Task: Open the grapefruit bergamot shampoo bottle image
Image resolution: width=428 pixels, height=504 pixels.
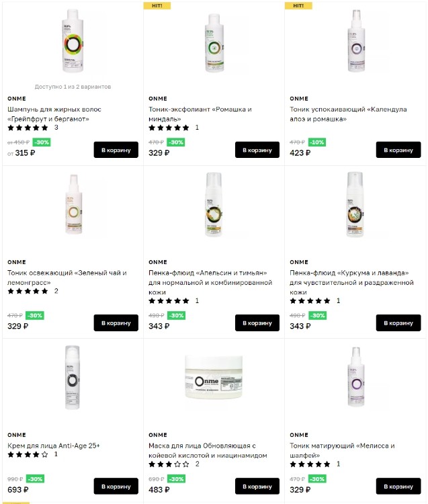Action: 73,41
